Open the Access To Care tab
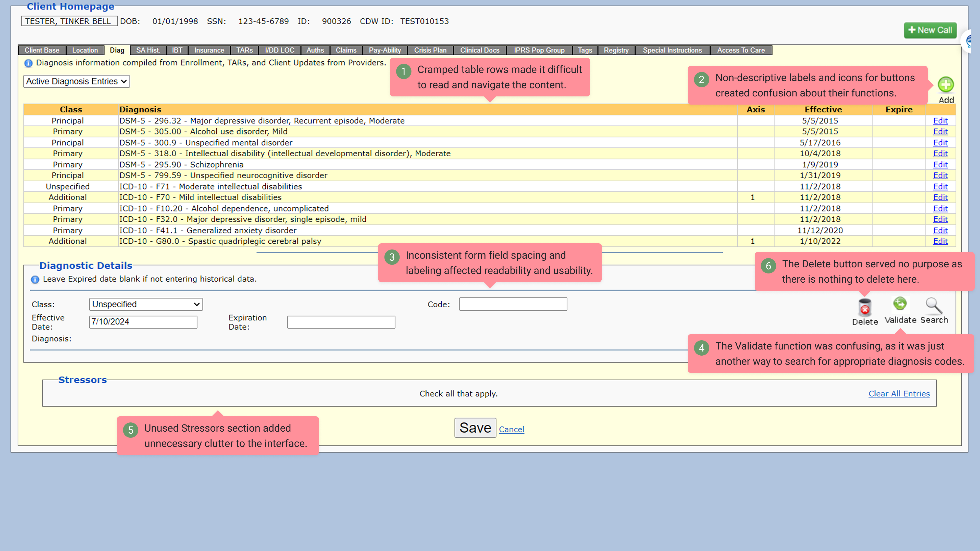The height and width of the screenshot is (551, 980). tap(741, 50)
